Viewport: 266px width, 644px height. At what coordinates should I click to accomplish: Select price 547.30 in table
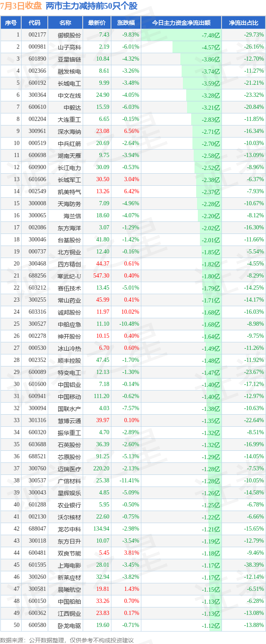(101, 276)
